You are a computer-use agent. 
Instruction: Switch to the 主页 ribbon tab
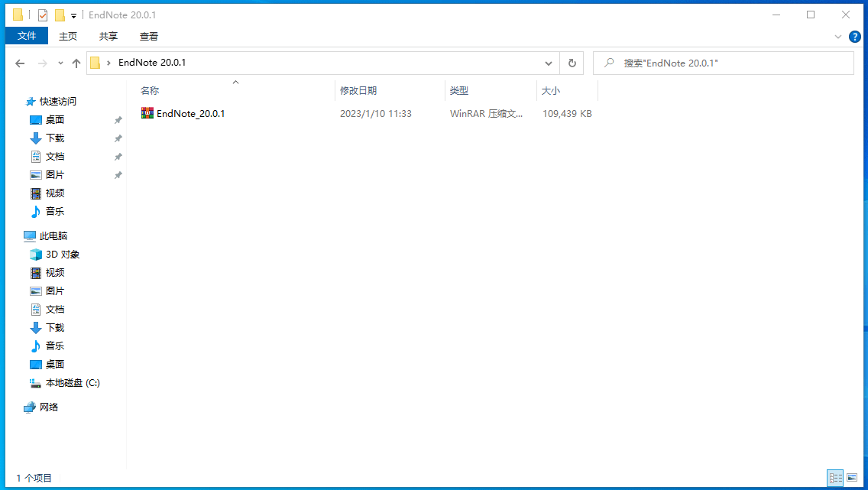(68, 36)
